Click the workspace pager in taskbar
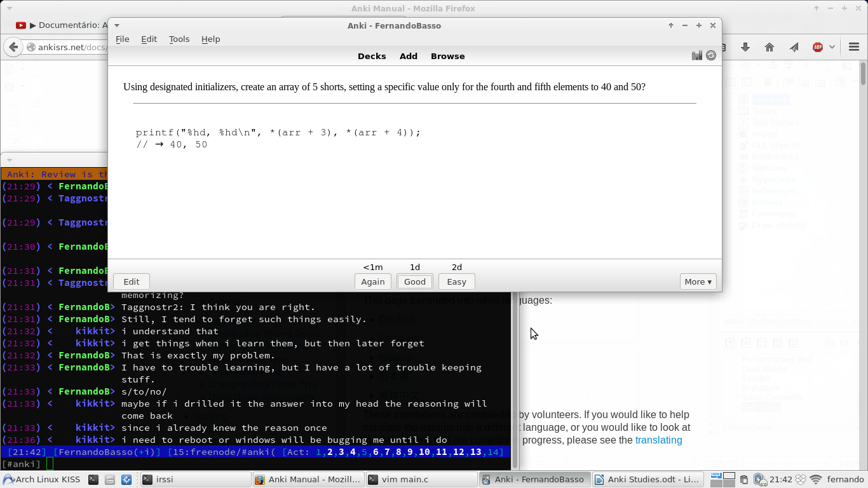Screen dimensions: 868x488 click(x=722, y=480)
